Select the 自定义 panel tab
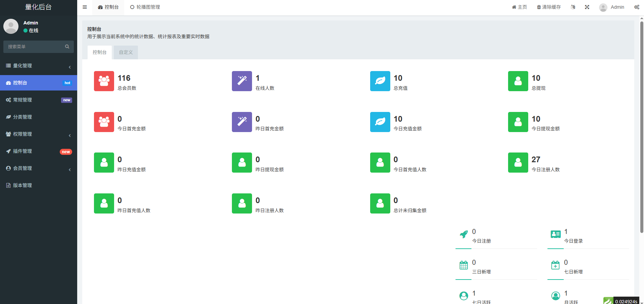 click(x=126, y=52)
